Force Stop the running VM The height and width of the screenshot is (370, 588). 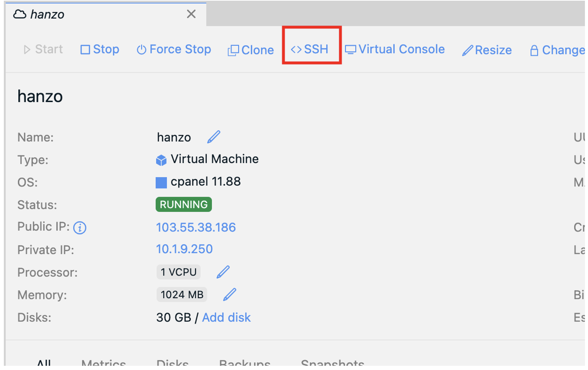(173, 49)
